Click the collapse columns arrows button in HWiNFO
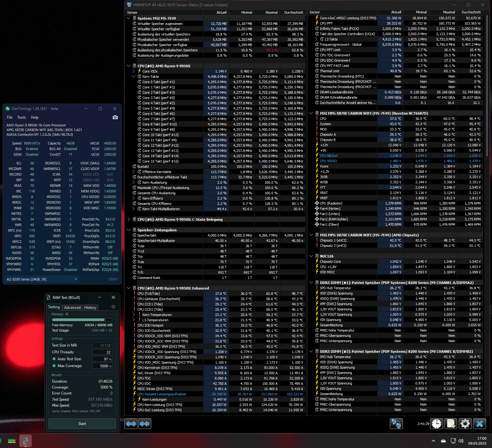 144,424
